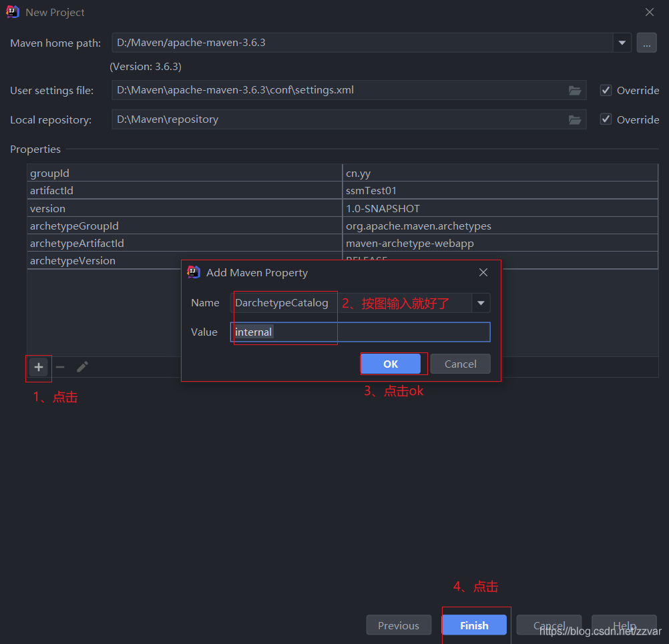Screen dimensions: 669x644
Task: Open the property Name dropdown arrow
Action: (x=481, y=303)
